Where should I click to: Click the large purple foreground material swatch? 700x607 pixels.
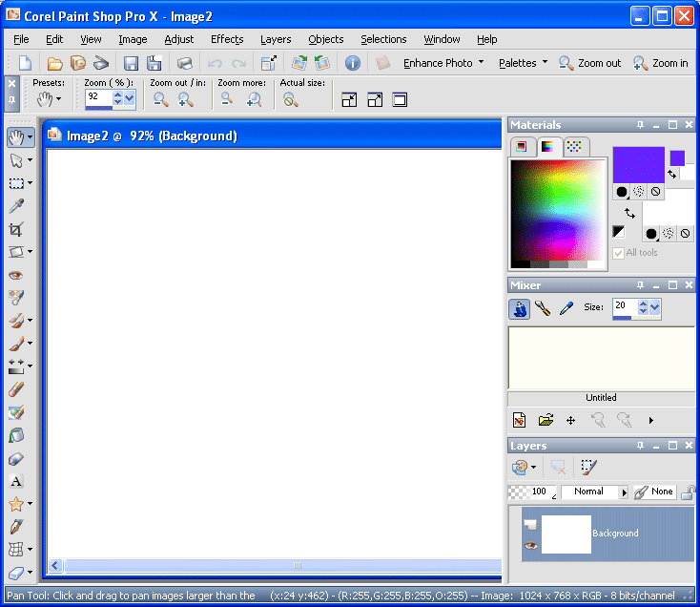point(638,165)
